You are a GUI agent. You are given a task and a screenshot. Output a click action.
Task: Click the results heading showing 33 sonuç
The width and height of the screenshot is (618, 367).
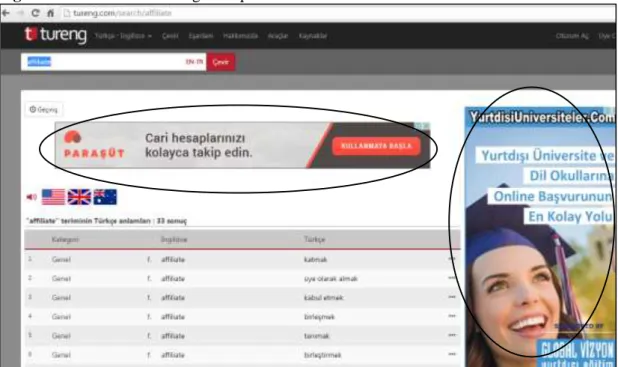pyautogui.click(x=106, y=221)
